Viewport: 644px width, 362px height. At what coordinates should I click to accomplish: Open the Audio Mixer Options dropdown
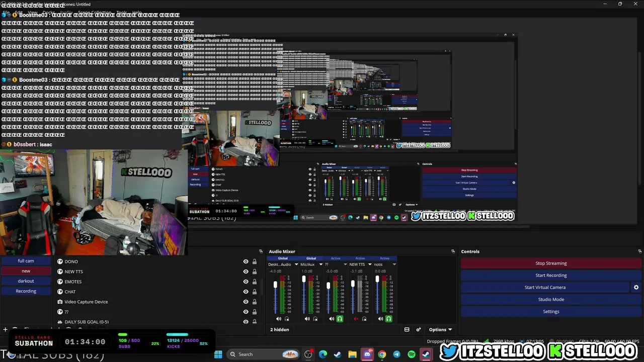tap(440, 330)
